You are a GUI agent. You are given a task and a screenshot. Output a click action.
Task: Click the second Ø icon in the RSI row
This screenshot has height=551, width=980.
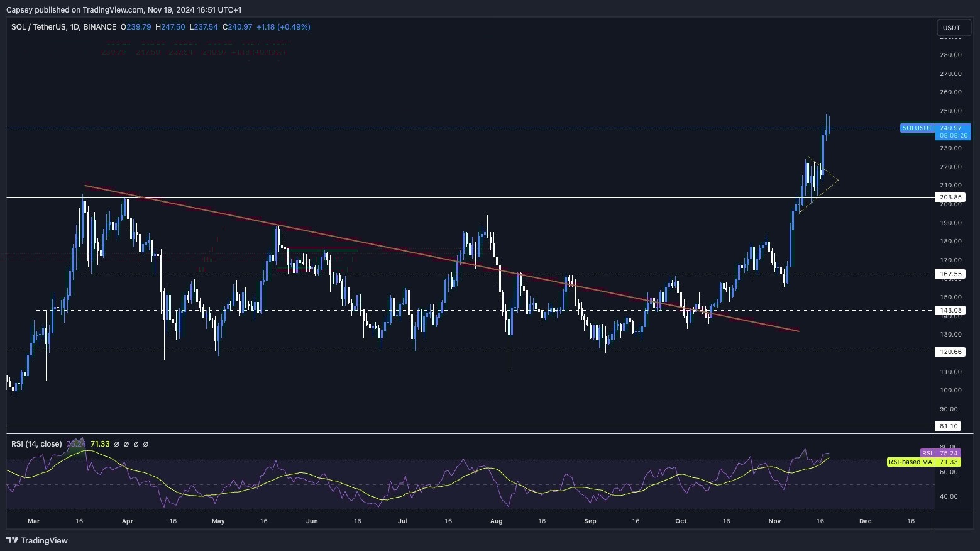pyautogui.click(x=126, y=444)
